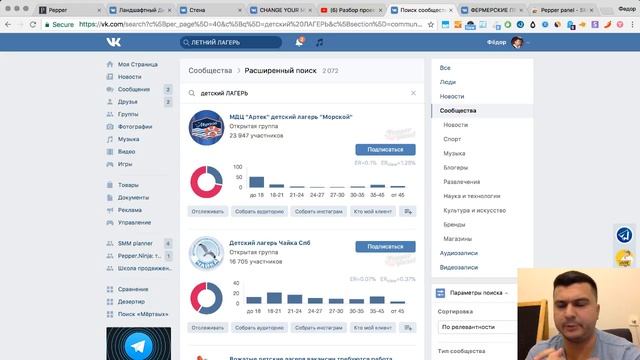Click browser address bar URL
The width and height of the screenshot is (640, 360).
250,24
